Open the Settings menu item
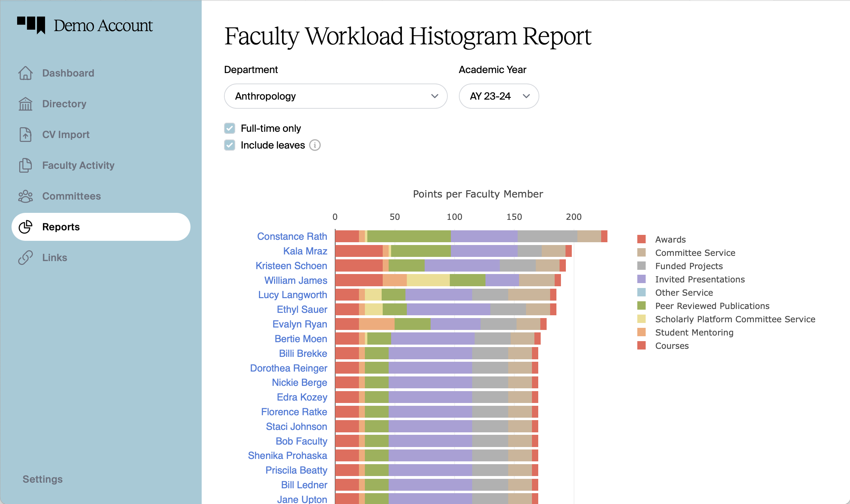 (x=43, y=479)
